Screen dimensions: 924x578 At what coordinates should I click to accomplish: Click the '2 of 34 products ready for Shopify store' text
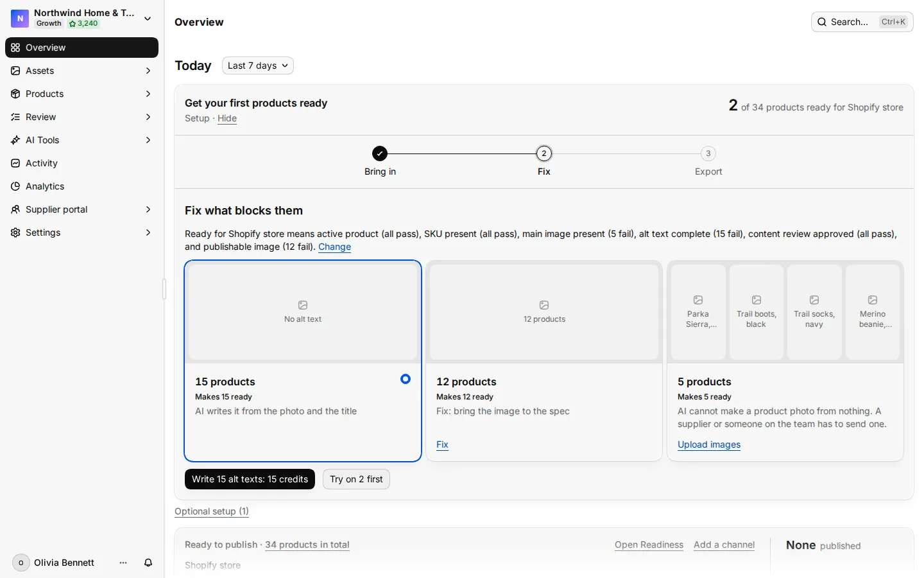[x=816, y=106]
